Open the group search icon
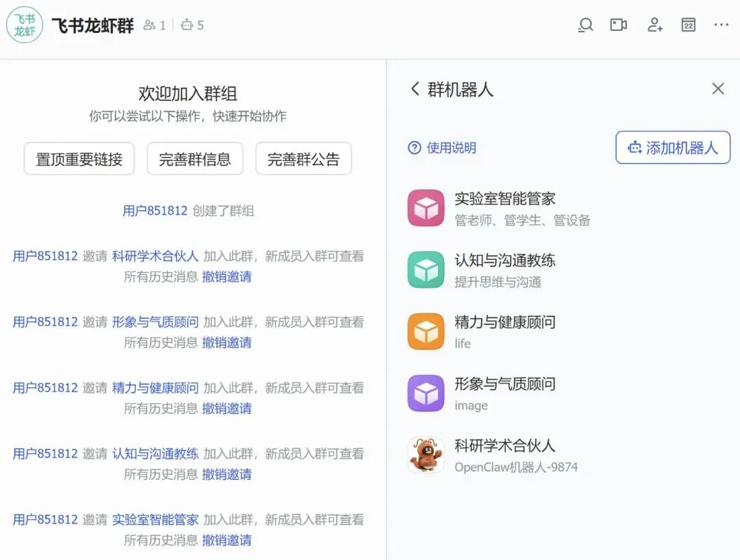This screenshot has width=740, height=560. point(585,25)
